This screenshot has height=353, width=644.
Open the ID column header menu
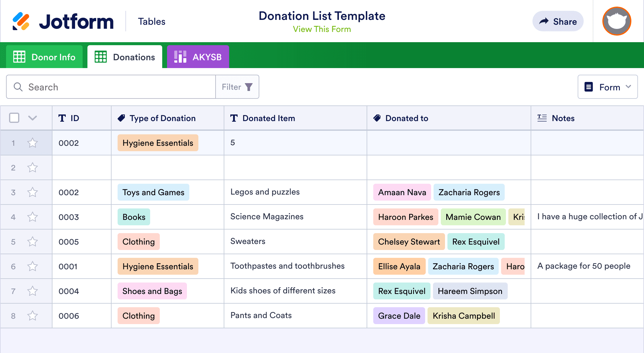[x=82, y=118]
